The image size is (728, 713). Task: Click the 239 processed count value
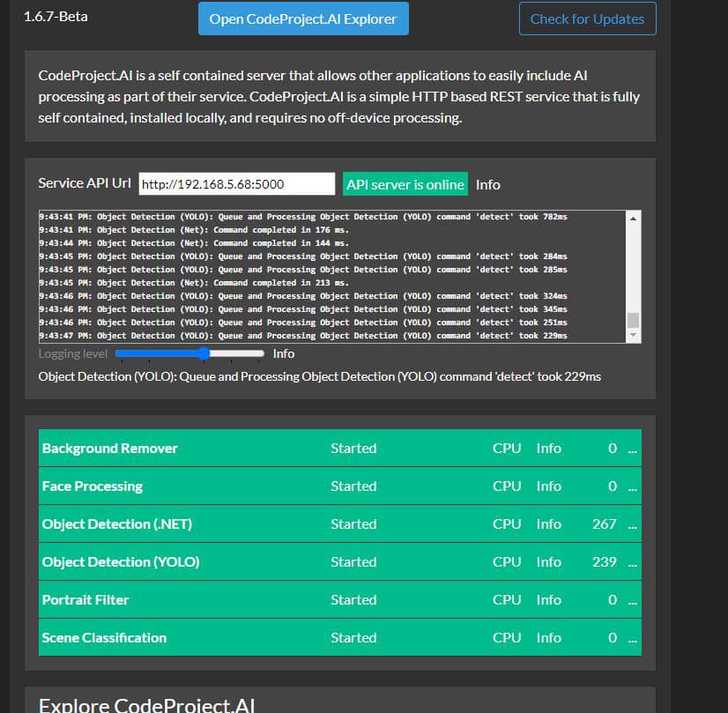tap(605, 562)
